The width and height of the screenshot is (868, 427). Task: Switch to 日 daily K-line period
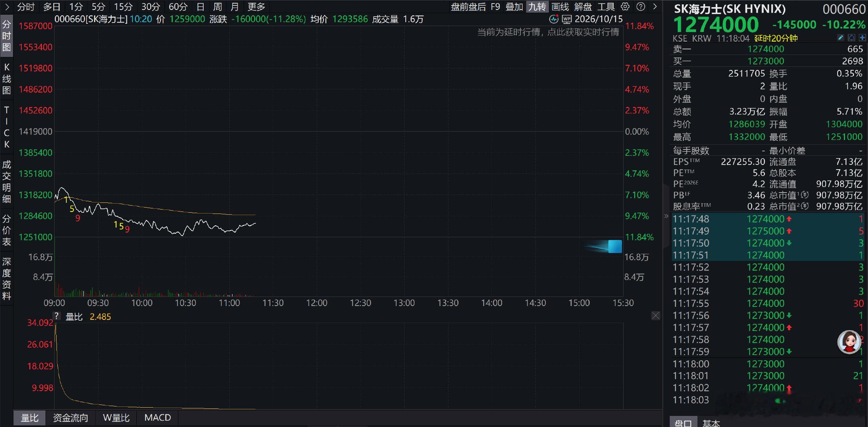(x=200, y=7)
